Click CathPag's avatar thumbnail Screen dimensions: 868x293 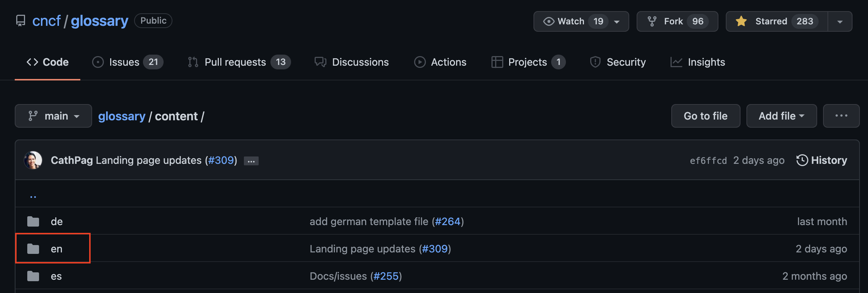pyautogui.click(x=34, y=160)
